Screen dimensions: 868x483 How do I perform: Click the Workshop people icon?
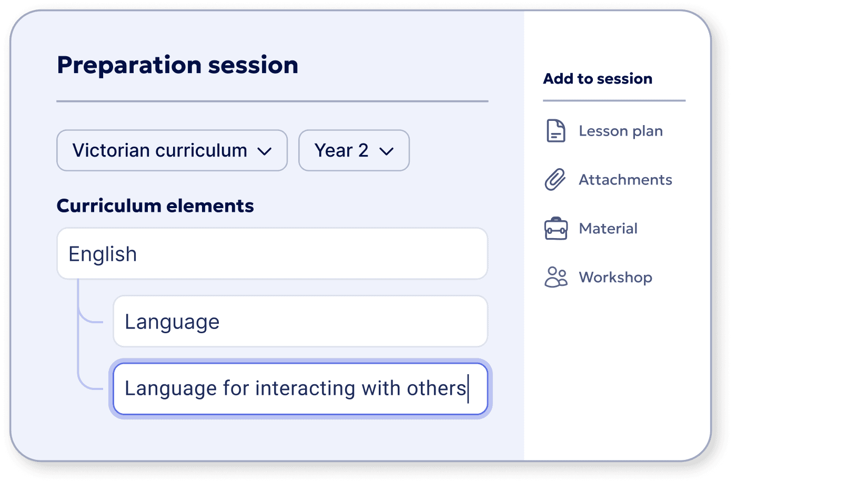pos(556,277)
